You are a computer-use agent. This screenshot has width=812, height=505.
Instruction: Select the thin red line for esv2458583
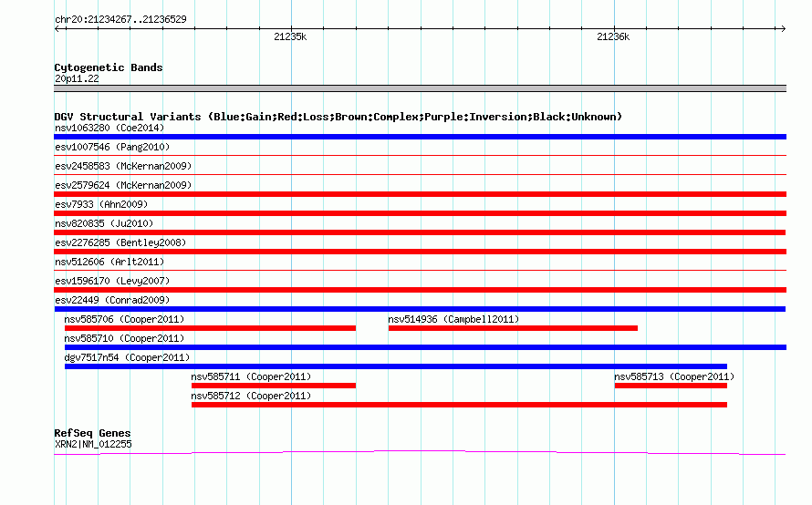pyautogui.click(x=420, y=174)
